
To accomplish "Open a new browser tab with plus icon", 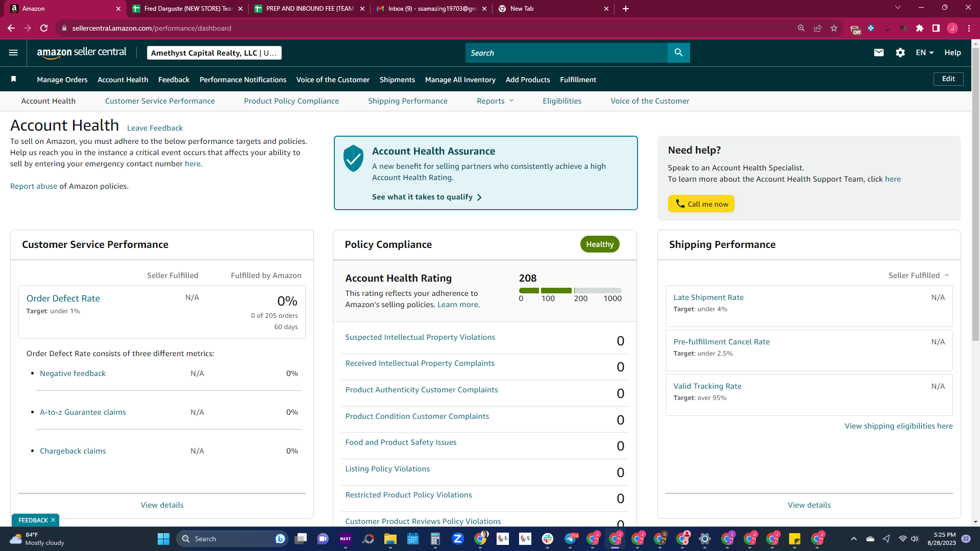I will (x=626, y=9).
